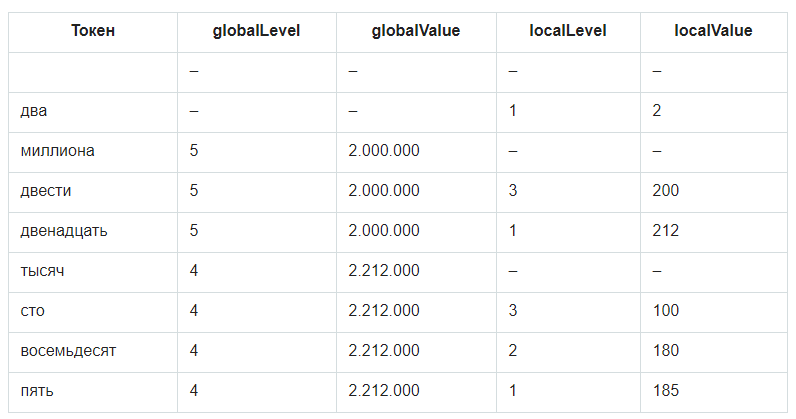Click localValue cell showing 180

(665, 351)
